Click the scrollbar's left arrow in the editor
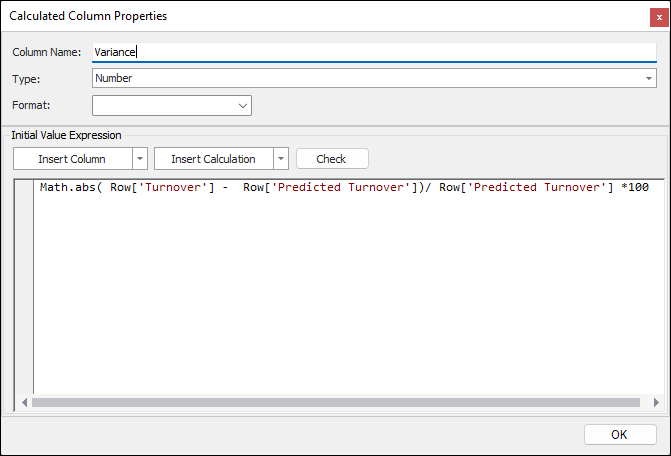This screenshot has width=671, height=456. pos(25,402)
